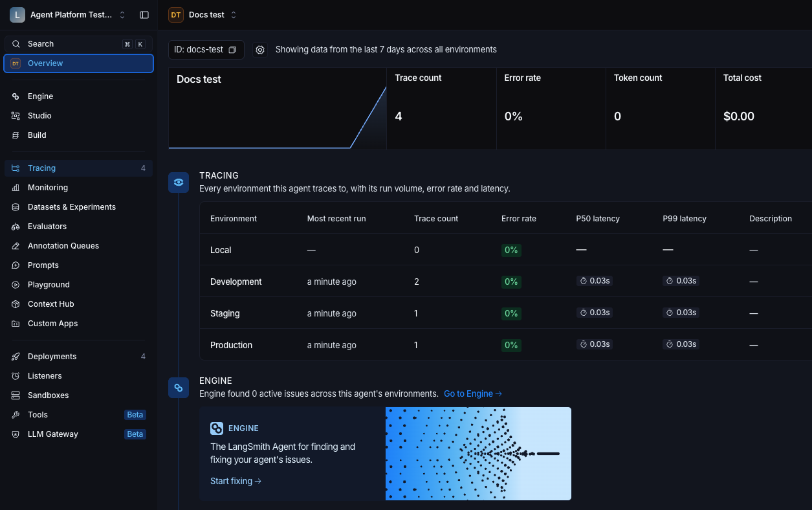Click the workspace avatar letter L
812x510 pixels.
point(17,15)
